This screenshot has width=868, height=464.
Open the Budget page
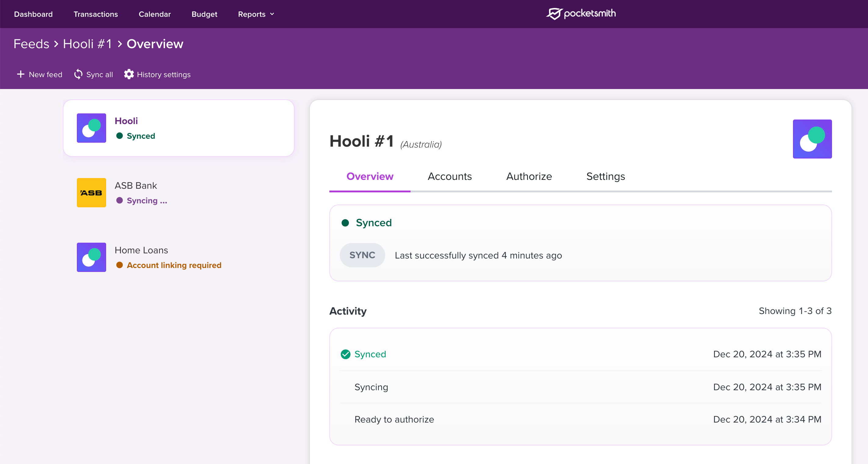tap(204, 14)
